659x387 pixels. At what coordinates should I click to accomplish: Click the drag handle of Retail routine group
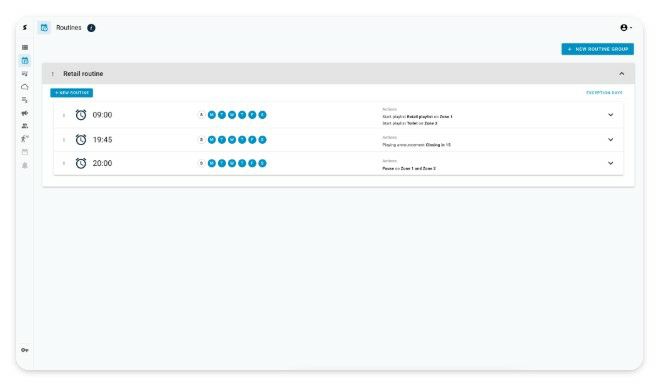coord(53,74)
